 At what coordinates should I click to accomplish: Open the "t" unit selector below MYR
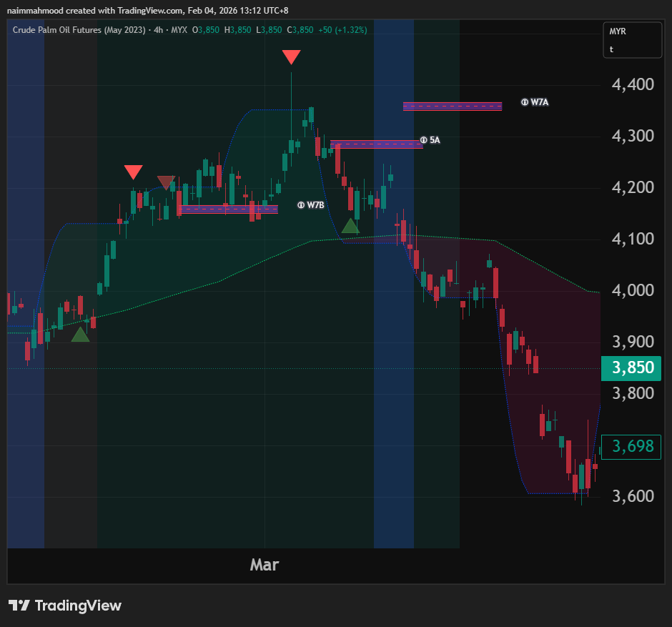(x=612, y=49)
